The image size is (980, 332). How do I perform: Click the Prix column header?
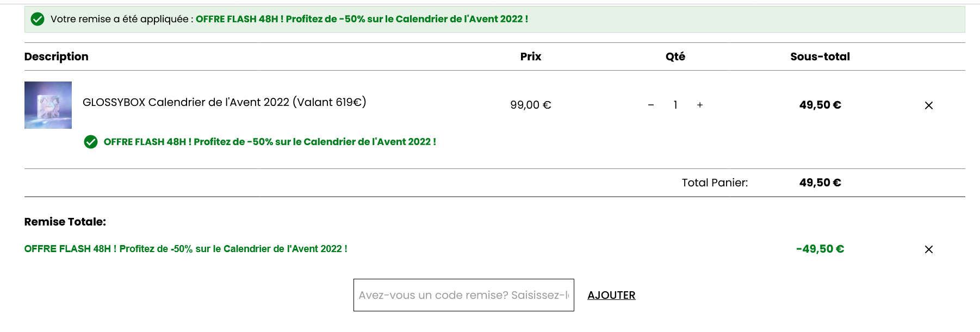530,57
